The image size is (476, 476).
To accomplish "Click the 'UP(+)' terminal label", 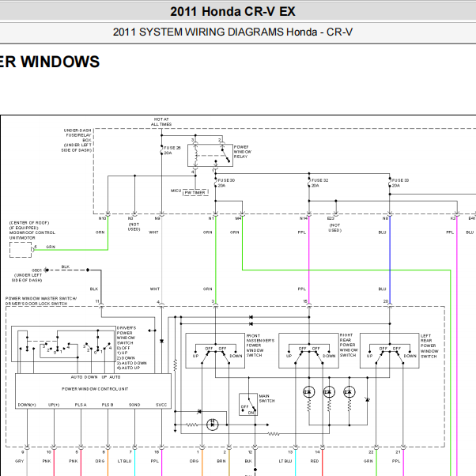I will click(x=54, y=405).
